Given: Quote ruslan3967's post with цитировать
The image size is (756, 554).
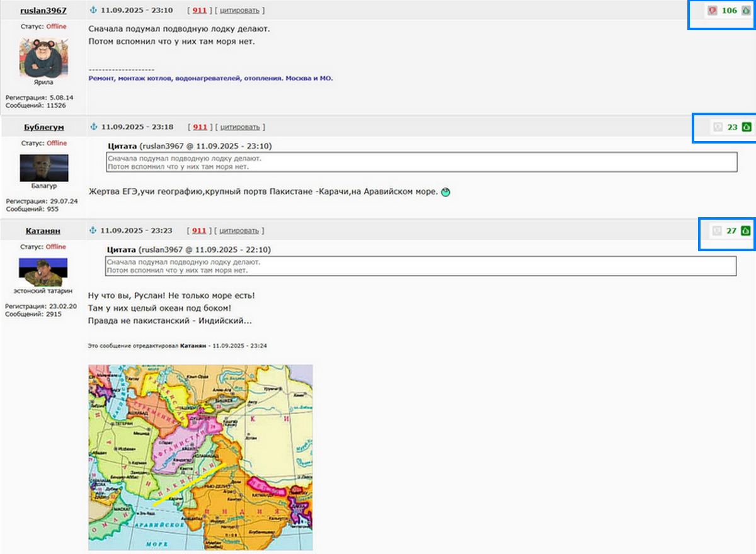Looking at the screenshot, I should pyautogui.click(x=239, y=11).
